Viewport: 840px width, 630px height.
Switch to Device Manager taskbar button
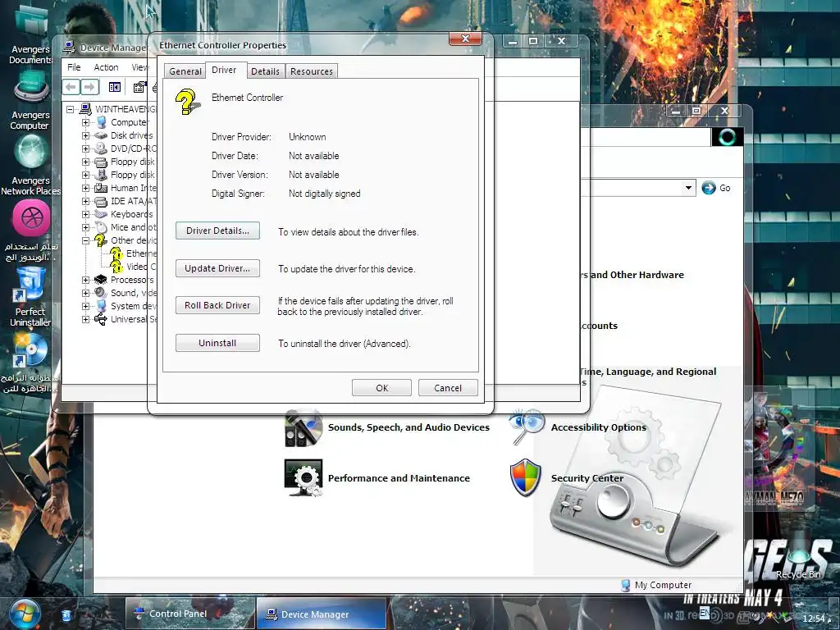tap(321, 614)
